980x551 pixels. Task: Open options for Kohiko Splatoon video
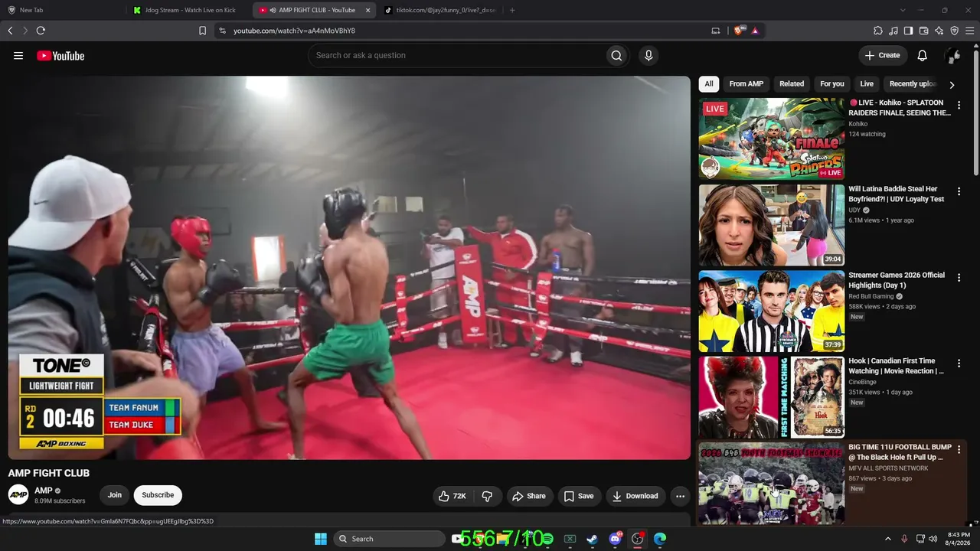click(959, 106)
